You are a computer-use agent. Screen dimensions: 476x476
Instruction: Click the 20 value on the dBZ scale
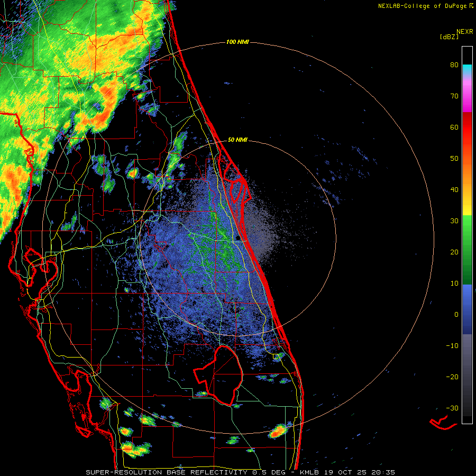click(x=454, y=252)
